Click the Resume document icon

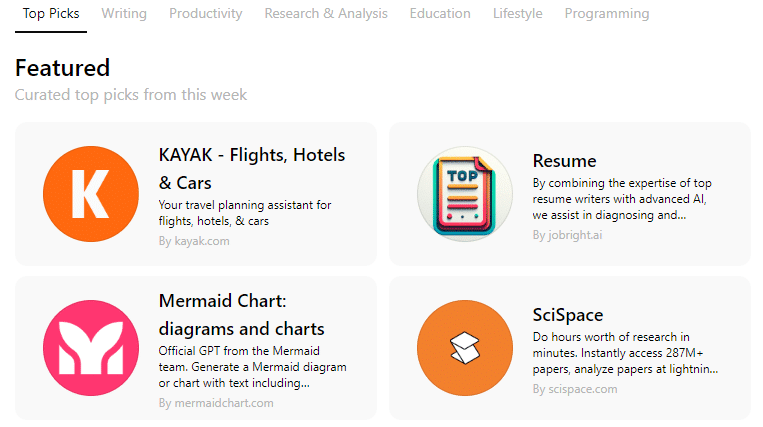pyautogui.click(x=465, y=194)
